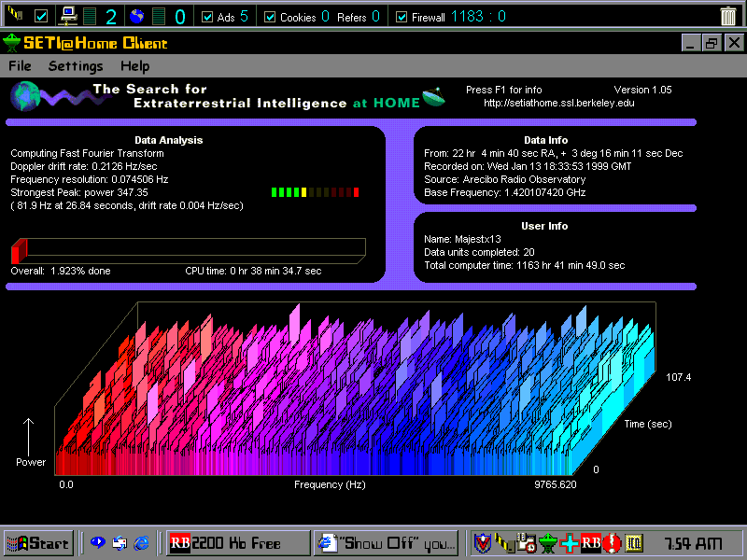The height and width of the screenshot is (560, 747).
Task: Toggle the Ads blocking checkbox
Action: click(x=207, y=17)
